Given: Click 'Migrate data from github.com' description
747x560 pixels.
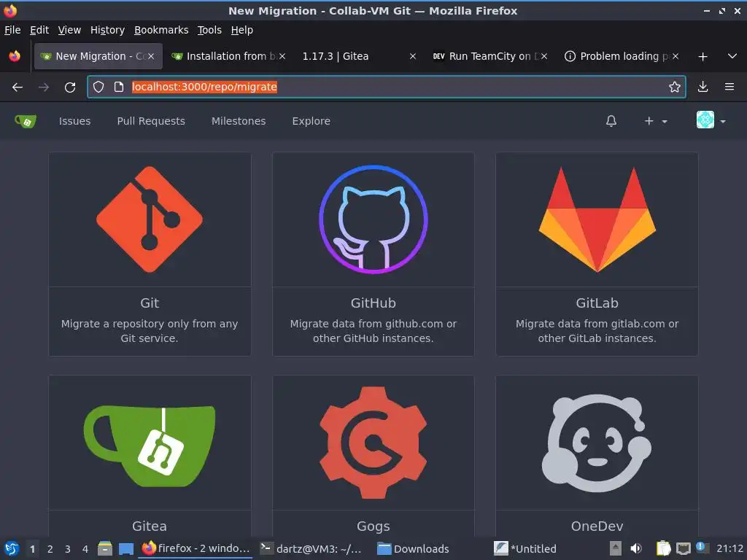Looking at the screenshot, I should (x=373, y=331).
